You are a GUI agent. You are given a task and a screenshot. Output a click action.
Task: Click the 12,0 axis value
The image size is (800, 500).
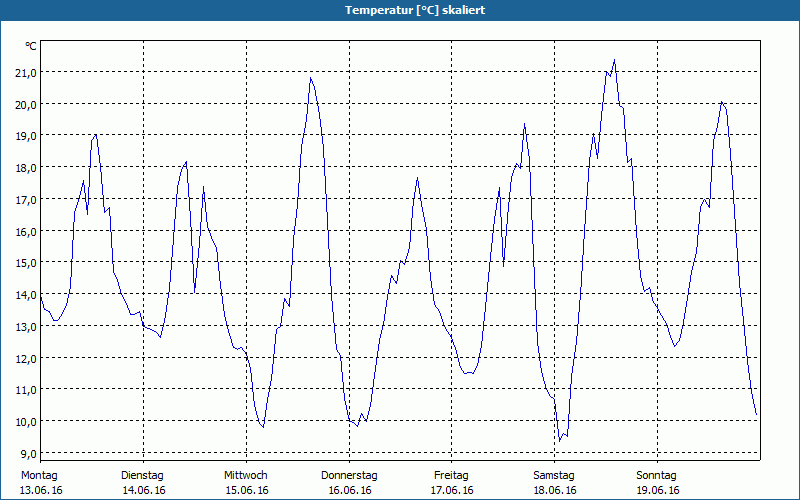(26, 359)
